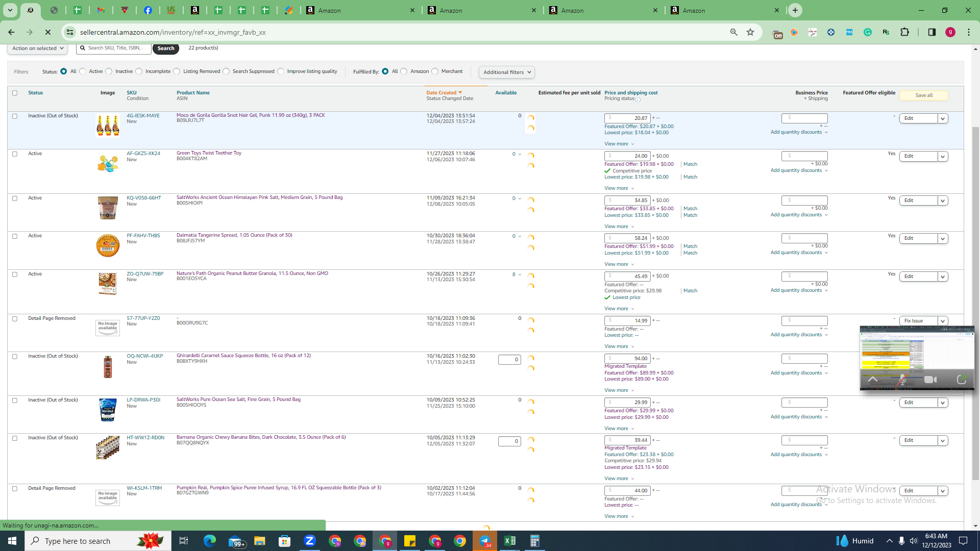Click the browser address bar URL
Screen dimensions: 980x551
(173, 32)
